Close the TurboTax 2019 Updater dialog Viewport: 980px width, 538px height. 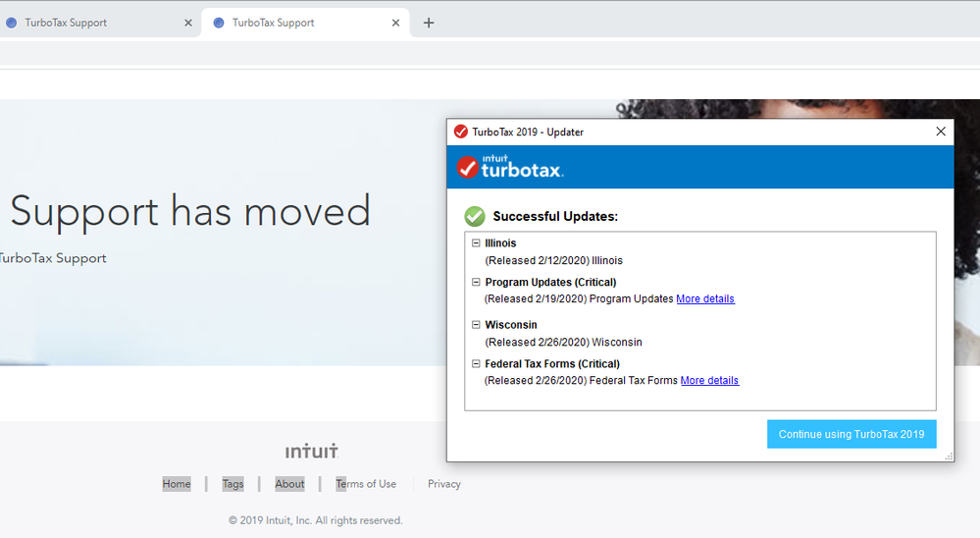(x=941, y=132)
